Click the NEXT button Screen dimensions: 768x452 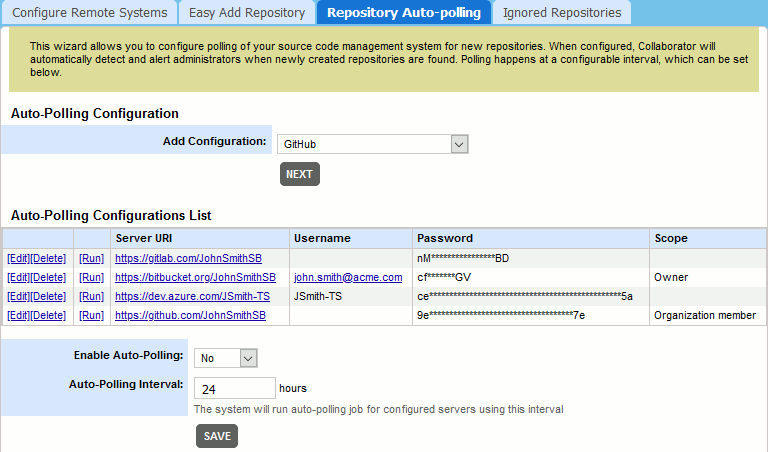299,174
